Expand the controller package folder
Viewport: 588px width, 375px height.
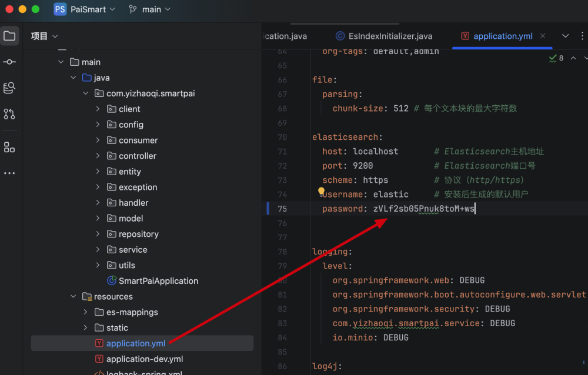point(98,156)
